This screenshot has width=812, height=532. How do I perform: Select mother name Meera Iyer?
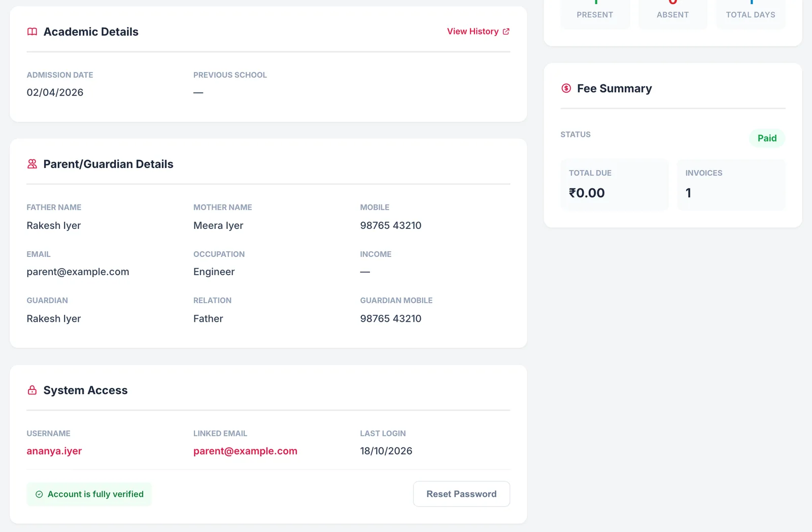coord(218,225)
